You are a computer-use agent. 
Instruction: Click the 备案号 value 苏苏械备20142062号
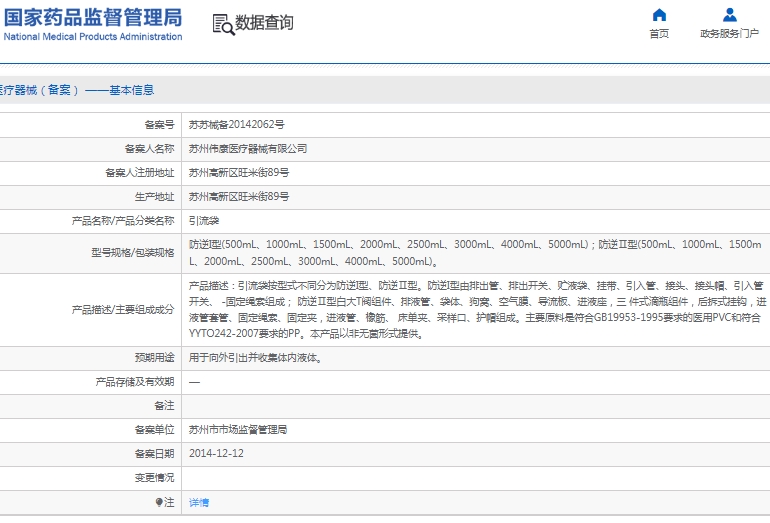pos(237,125)
